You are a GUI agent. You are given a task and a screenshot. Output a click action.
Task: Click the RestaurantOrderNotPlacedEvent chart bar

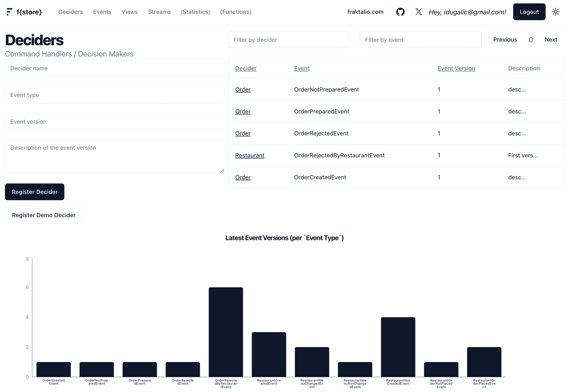[x=441, y=369]
